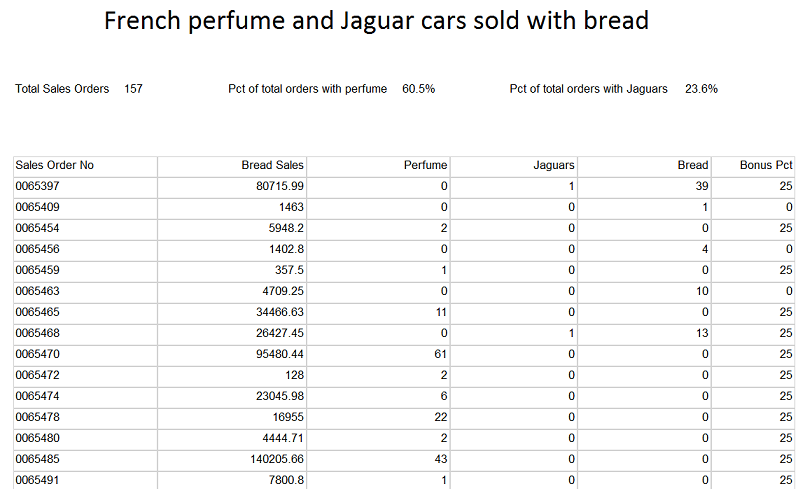This screenshot has width=810, height=489.
Task: Click the Bread quantity column header
Action: (693, 165)
